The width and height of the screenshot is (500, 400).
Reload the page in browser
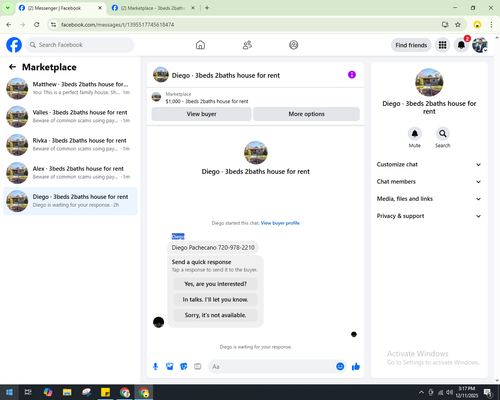(37, 25)
